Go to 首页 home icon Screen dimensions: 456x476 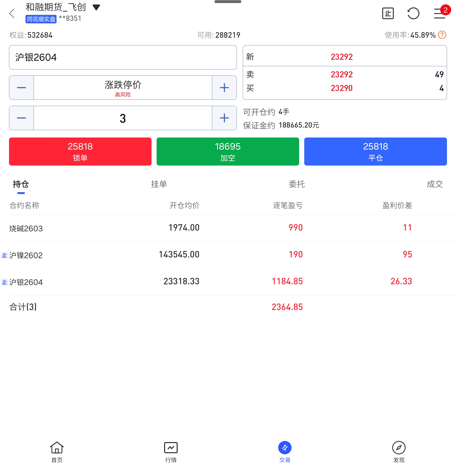point(57,448)
